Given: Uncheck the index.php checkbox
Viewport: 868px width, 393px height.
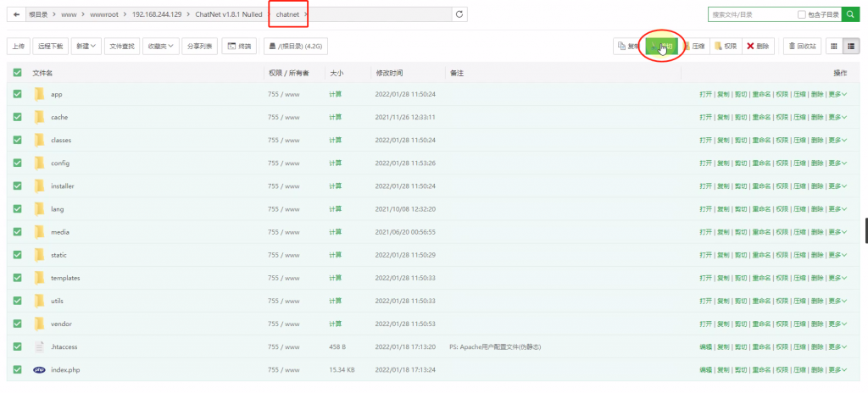Looking at the screenshot, I should [x=17, y=370].
